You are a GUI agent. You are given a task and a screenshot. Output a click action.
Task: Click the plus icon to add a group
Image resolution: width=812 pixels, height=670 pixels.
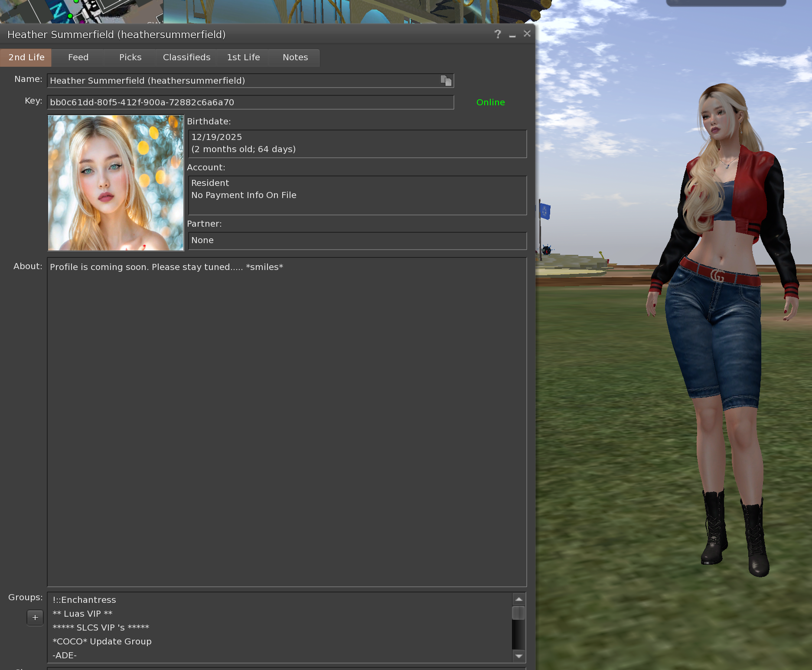click(x=35, y=618)
